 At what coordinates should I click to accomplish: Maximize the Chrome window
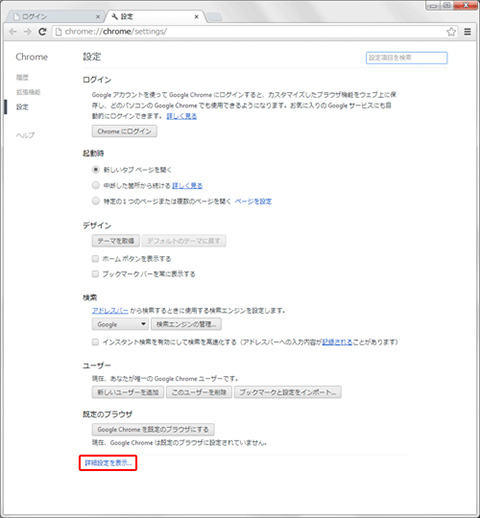coord(447,5)
